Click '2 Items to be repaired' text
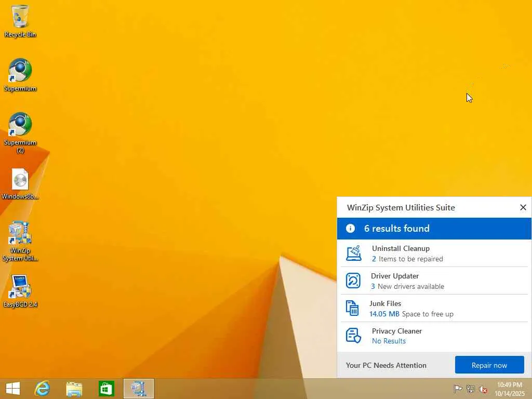The height and width of the screenshot is (399, 532). (x=407, y=259)
